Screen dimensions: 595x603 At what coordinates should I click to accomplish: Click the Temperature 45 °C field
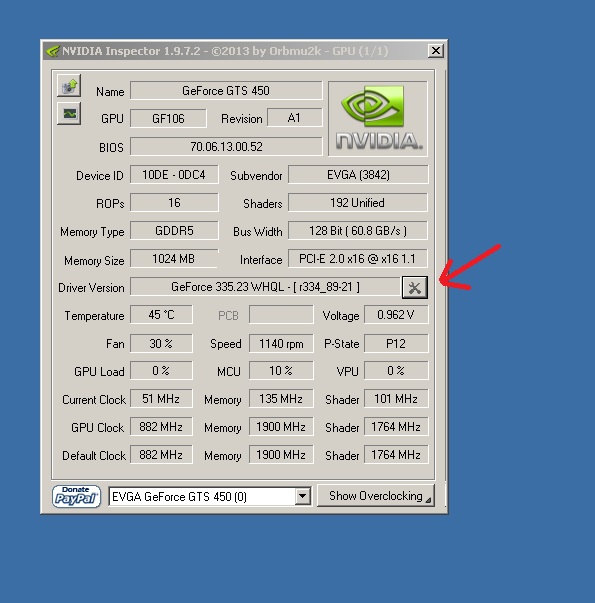[x=161, y=315]
